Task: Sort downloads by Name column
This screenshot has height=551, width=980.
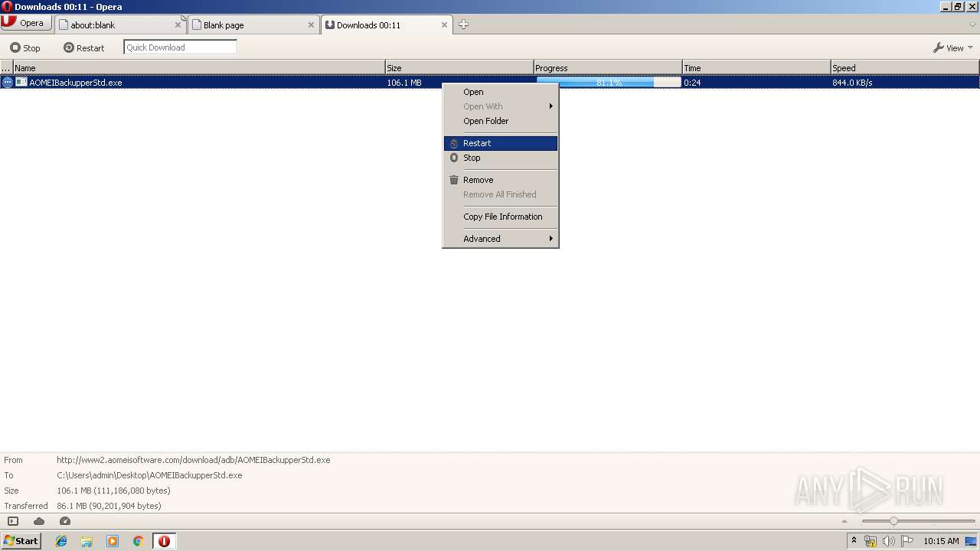Action: pos(199,68)
